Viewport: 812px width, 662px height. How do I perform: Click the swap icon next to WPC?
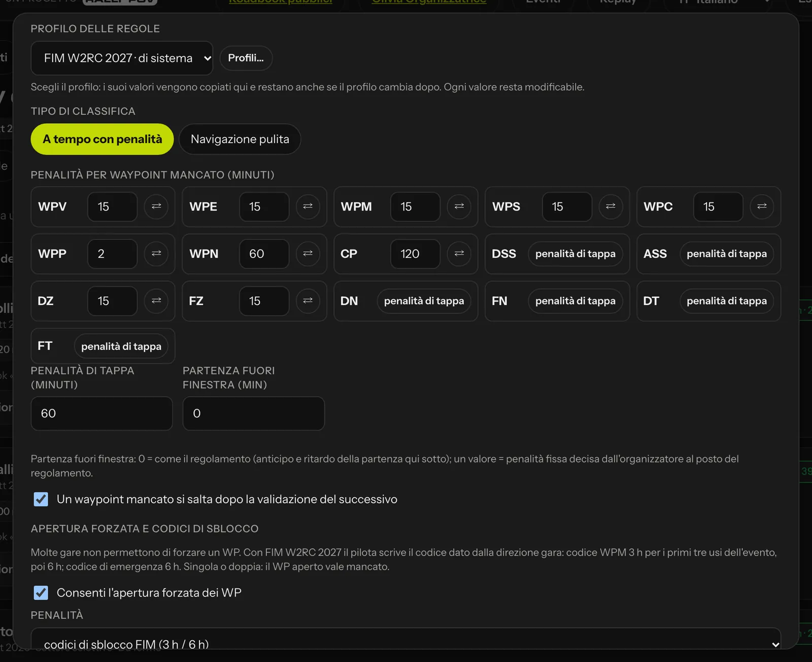click(762, 206)
